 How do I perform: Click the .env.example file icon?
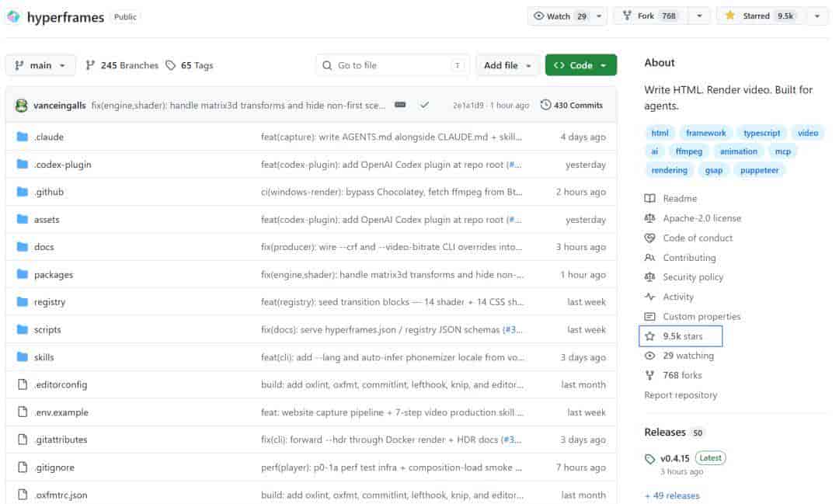(x=23, y=412)
